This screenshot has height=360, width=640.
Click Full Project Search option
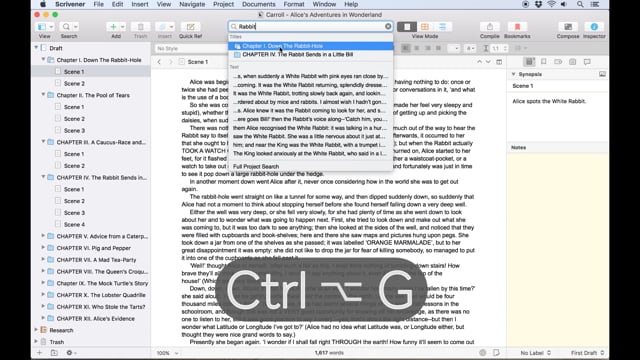click(x=311, y=167)
